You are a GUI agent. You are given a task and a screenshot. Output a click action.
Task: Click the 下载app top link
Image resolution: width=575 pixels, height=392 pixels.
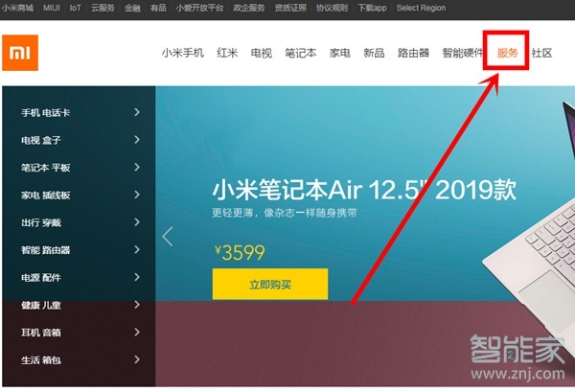click(x=372, y=8)
